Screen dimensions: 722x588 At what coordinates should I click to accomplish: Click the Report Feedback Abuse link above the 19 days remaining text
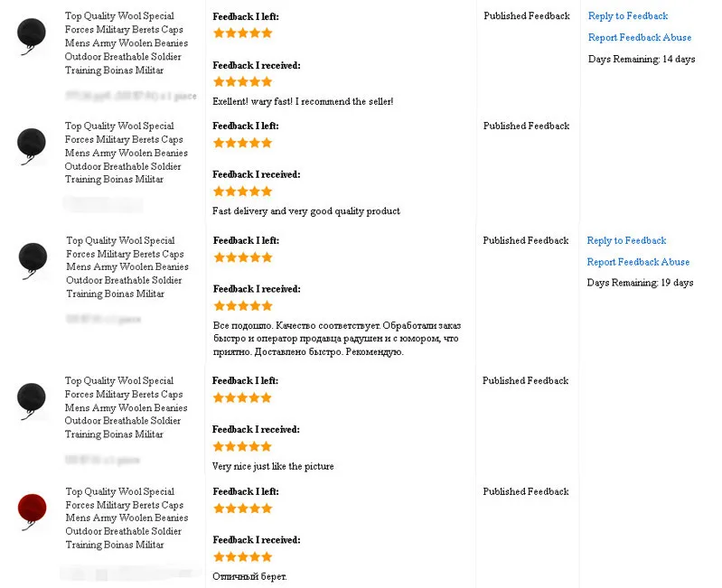[x=638, y=262]
